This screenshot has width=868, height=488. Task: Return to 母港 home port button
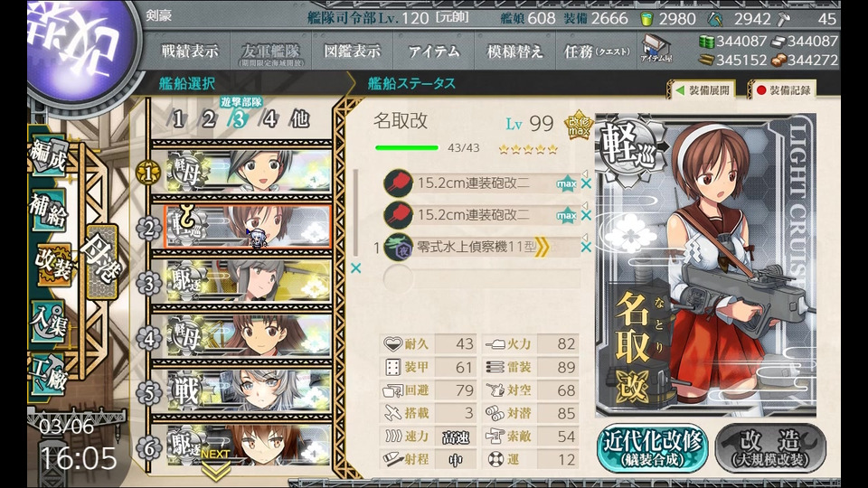click(x=102, y=262)
